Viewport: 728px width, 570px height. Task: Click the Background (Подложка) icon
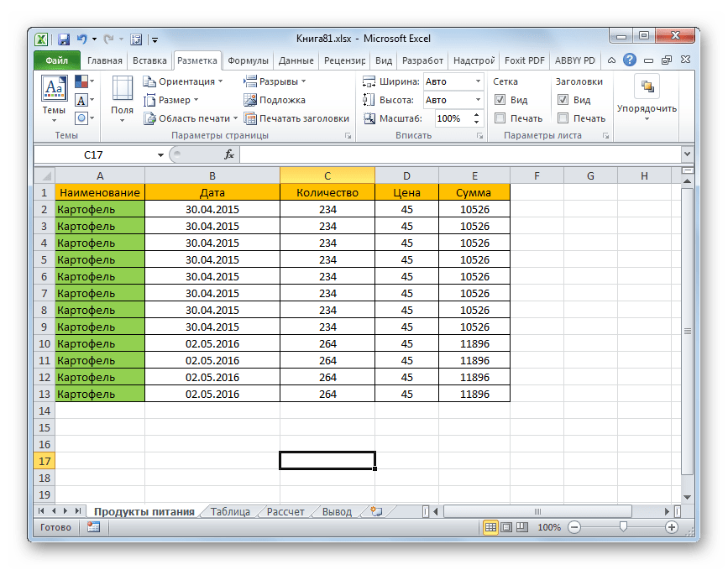click(250, 100)
